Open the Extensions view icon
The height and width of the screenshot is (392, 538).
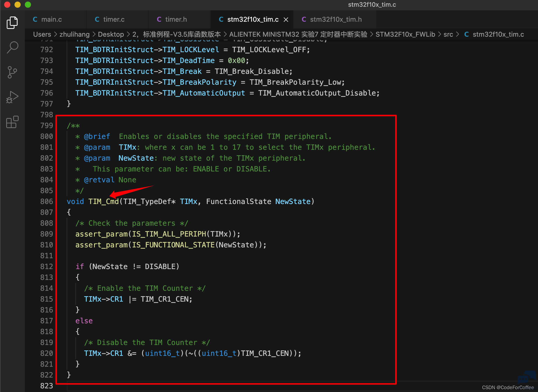12,122
